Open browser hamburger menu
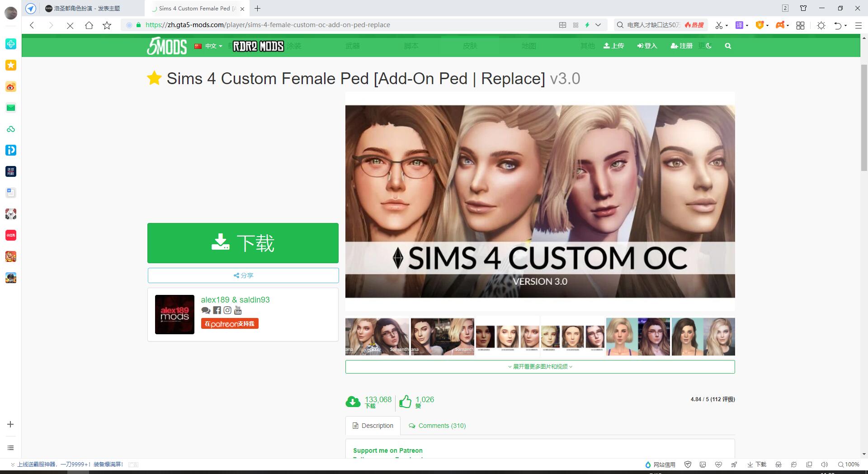The width and height of the screenshot is (868, 474). click(858, 25)
